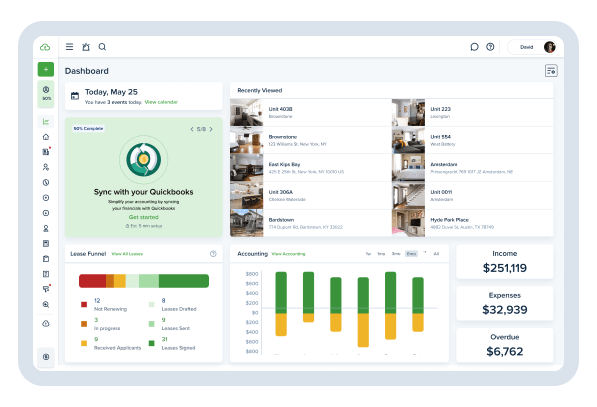Viewport: 597px width, 407px height.
Task: Open the East Kips Bay property row
Action: [x=311, y=168]
